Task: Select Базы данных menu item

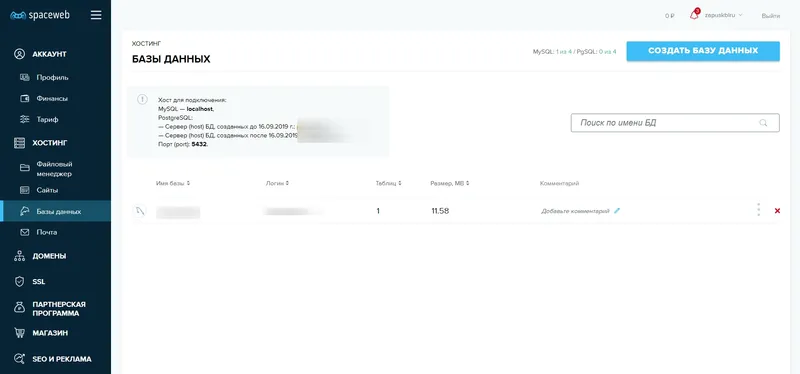Action: 59,211
